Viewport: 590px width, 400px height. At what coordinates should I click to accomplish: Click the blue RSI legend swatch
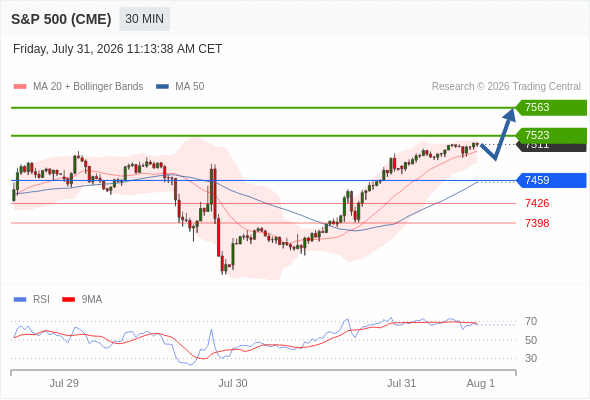click(x=20, y=300)
